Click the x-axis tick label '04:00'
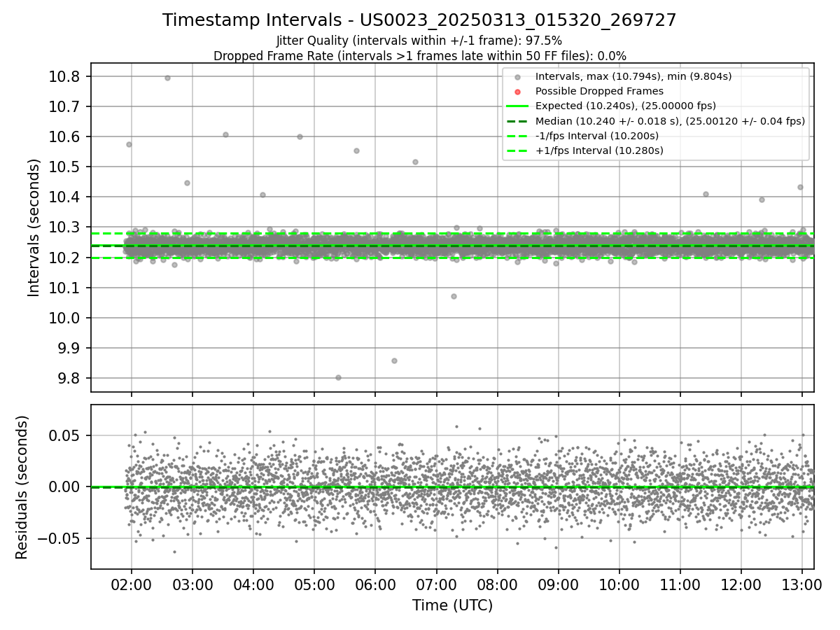The image size is (840, 630). [x=253, y=584]
